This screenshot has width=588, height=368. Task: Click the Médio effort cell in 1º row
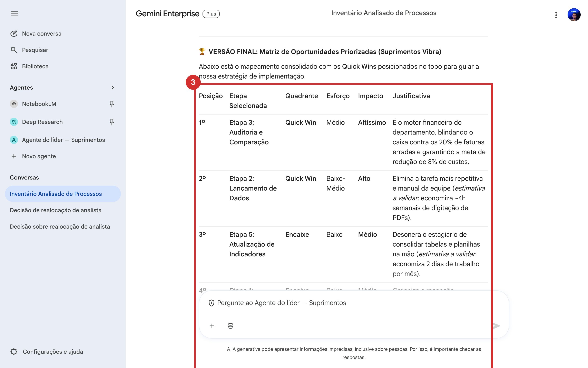pos(335,122)
